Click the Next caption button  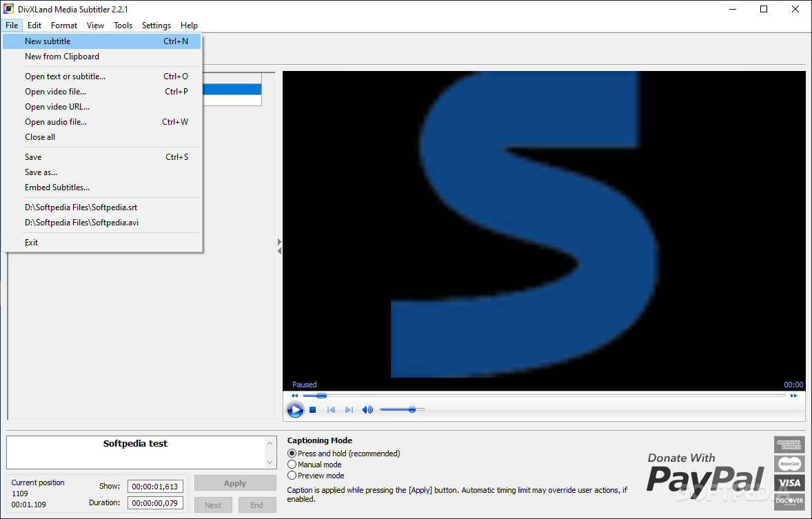click(x=212, y=505)
